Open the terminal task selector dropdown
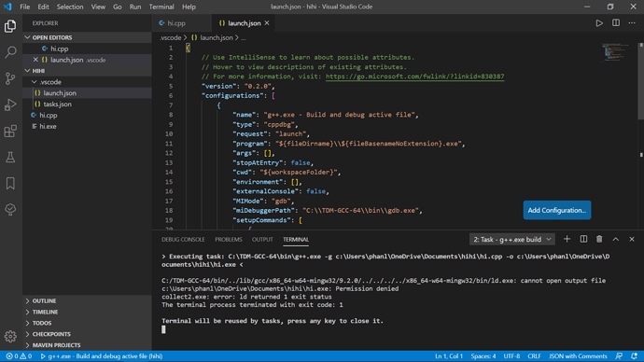This screenshot has width=644, height=362. click(512, 239)
